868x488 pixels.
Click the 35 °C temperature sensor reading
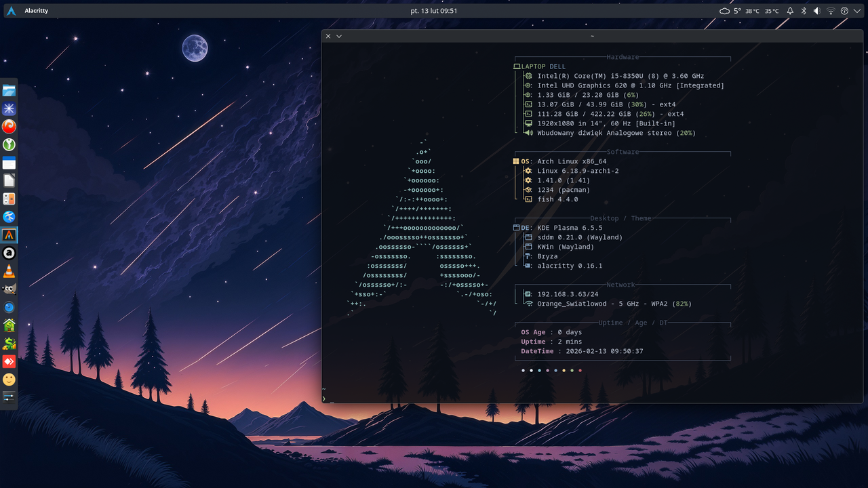click(x=772, y=11)
